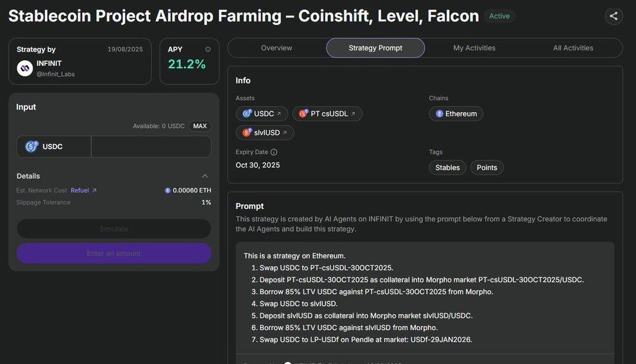This screenshot has height=364, width=636.
Task: Select the Points tag
Action: [487, 168]
